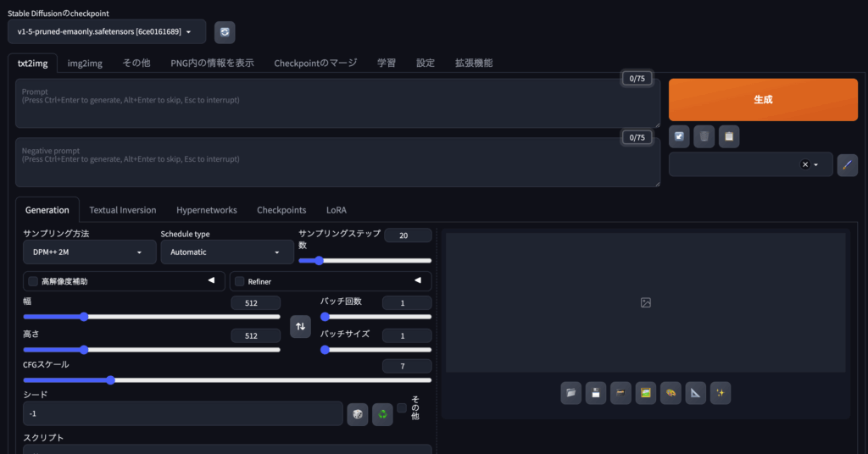Select the Generation tab
The width and height of the screenshot is (868, 454).
[x=47, y=210]
